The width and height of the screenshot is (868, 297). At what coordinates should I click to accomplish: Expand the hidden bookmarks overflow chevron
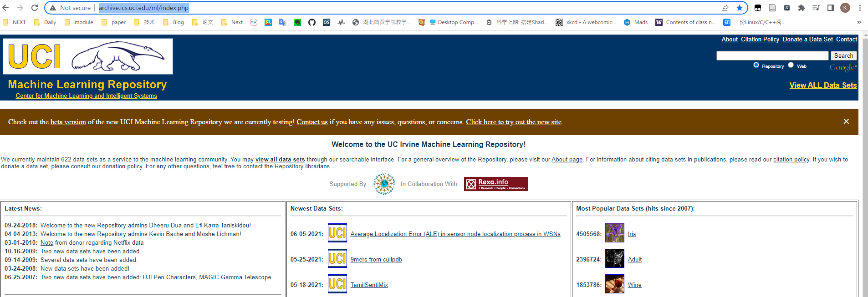coord(859,22)
